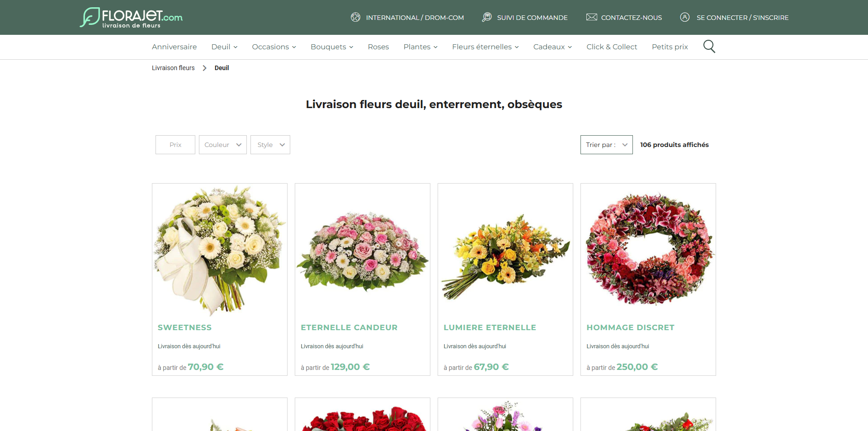
Task: Open the Roses menu item
Action: pyautogui.click(x=378, y=47)
